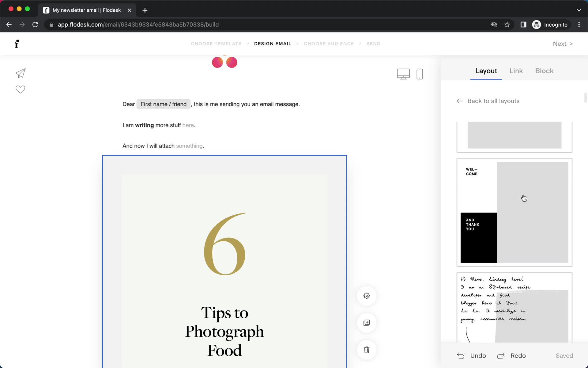This screenshot has width=588, height=368.
Task: Click the Redo button
Action: point(512,355)
